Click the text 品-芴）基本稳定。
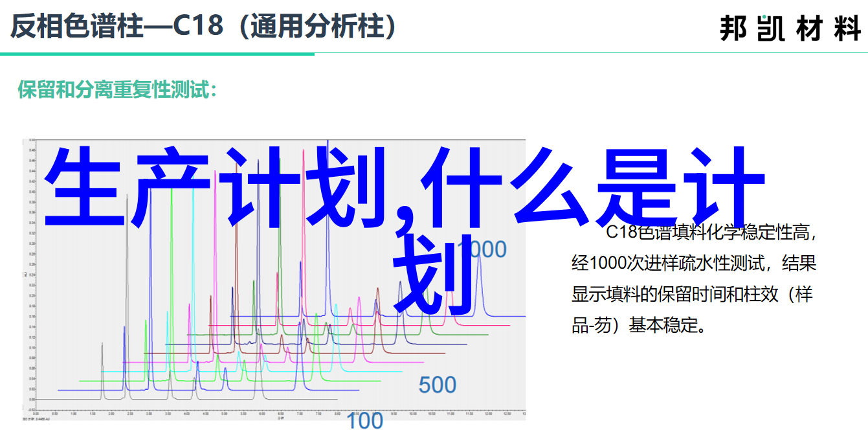868x441 pixels. 638,325
